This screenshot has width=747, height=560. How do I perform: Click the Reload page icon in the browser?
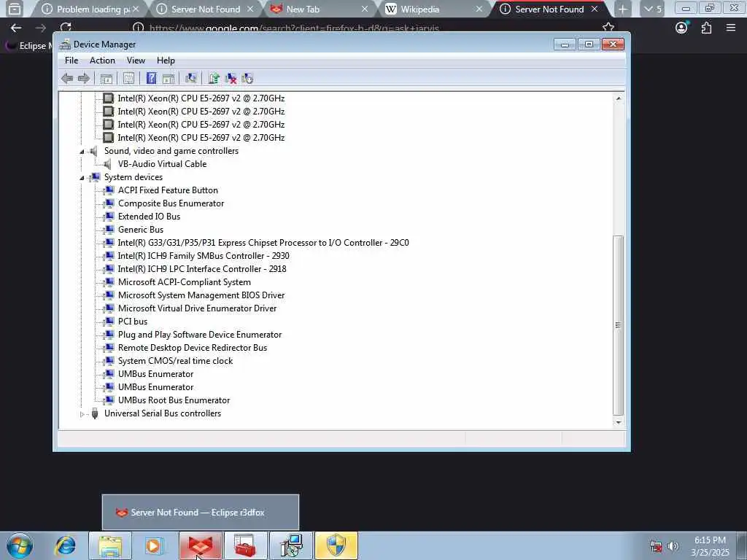[66, 28]
